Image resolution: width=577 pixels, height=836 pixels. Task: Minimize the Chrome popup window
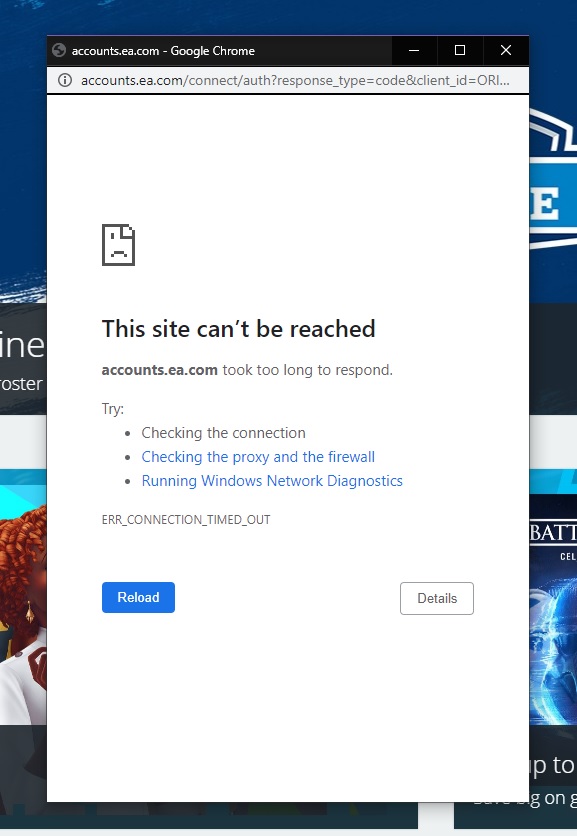pos(414,51)
